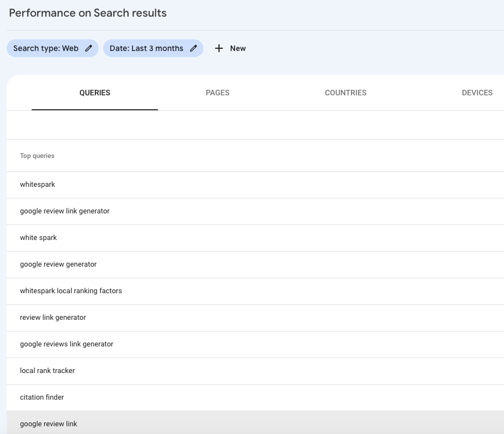The image size is (504, 434).
Task: Open the highlighted 'google review link' row
Action: click(x=49, y=424)
